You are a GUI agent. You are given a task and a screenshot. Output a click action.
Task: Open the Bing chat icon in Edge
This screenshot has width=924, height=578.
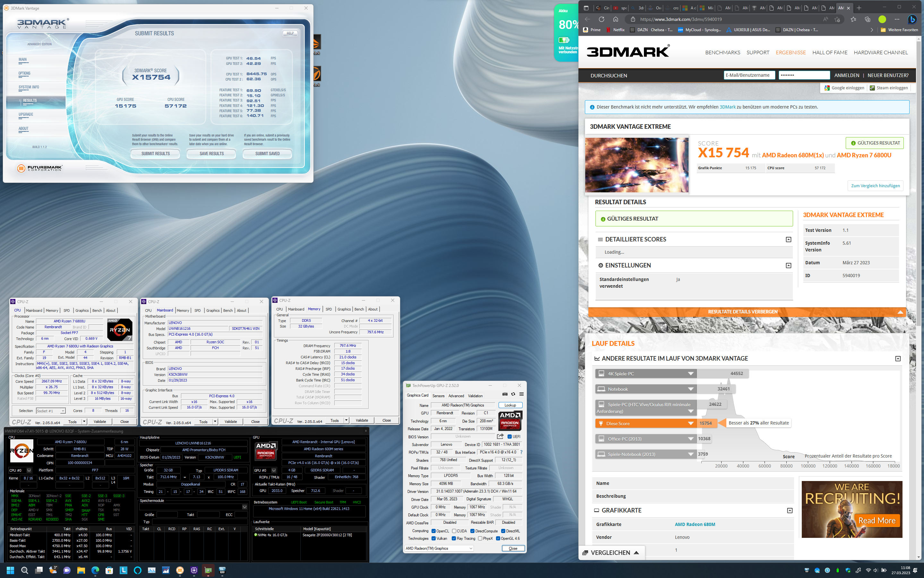912,19
